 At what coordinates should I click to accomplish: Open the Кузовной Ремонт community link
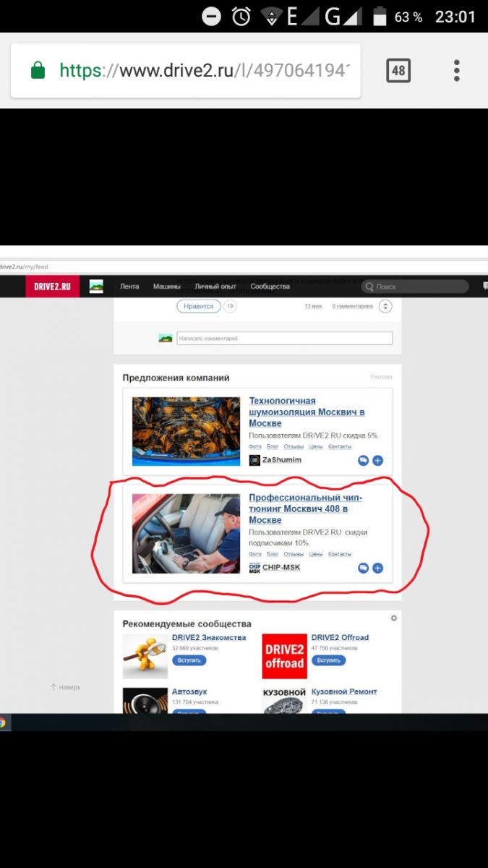click(x=344, y=692)
